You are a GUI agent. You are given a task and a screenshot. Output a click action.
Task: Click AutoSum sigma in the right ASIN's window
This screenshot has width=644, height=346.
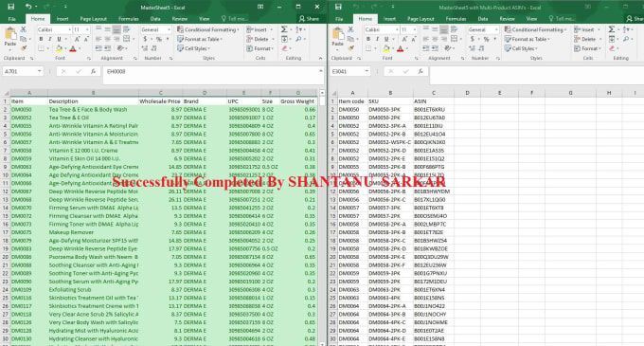pos(611,29)
